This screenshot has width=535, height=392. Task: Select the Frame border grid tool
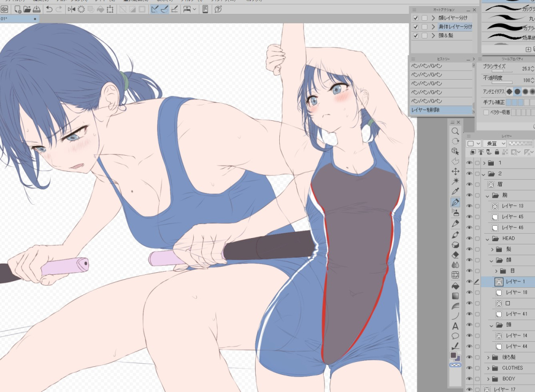(455, 275)
